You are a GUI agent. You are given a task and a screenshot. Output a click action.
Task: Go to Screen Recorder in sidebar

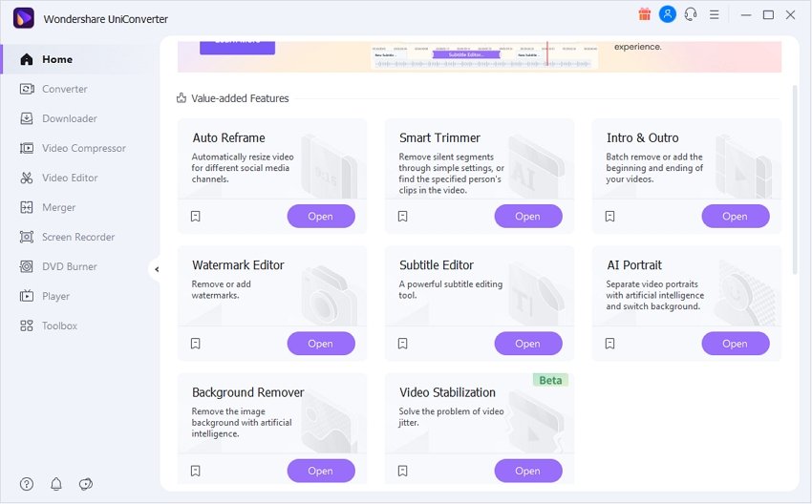(x=77, y=237)
